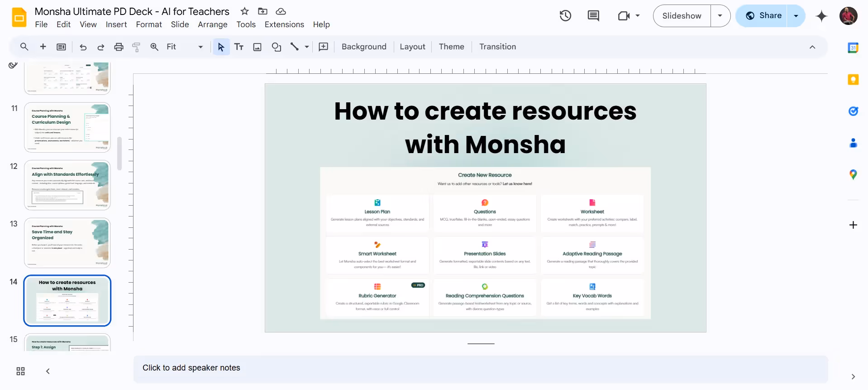Open the Arrange menu
The image size is (868, 390).
213,24
